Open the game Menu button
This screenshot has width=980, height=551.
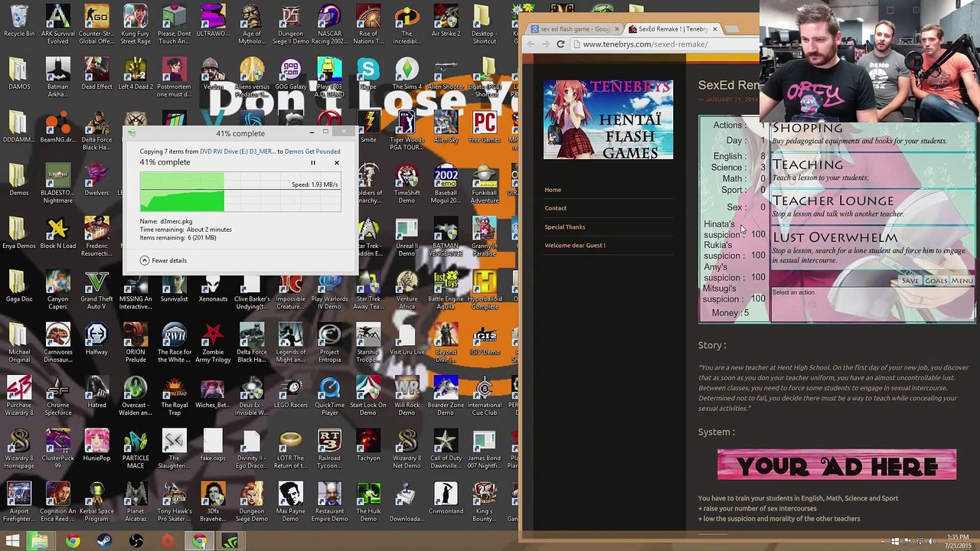962,281
